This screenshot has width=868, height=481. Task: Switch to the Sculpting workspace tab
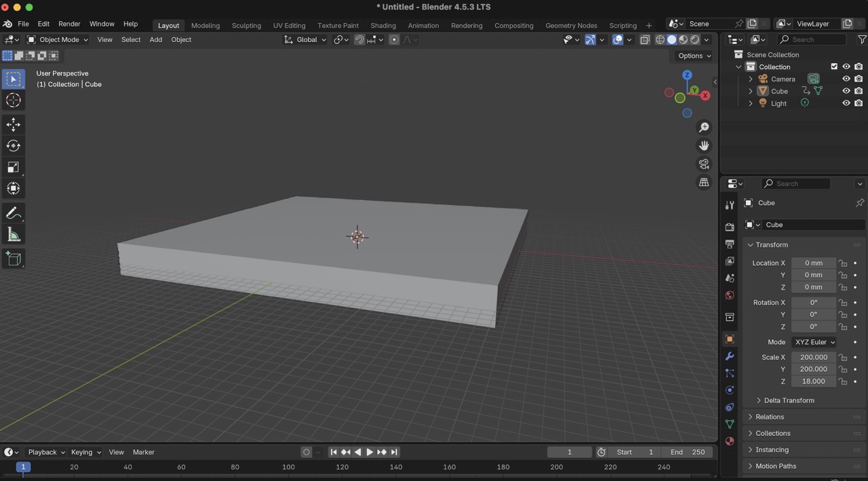point(246,25)
